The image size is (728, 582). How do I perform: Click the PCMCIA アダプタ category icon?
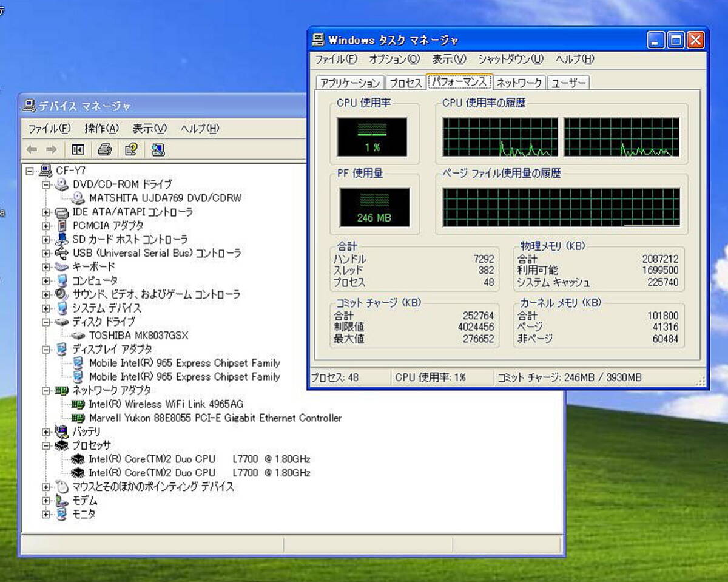(62, 226)
